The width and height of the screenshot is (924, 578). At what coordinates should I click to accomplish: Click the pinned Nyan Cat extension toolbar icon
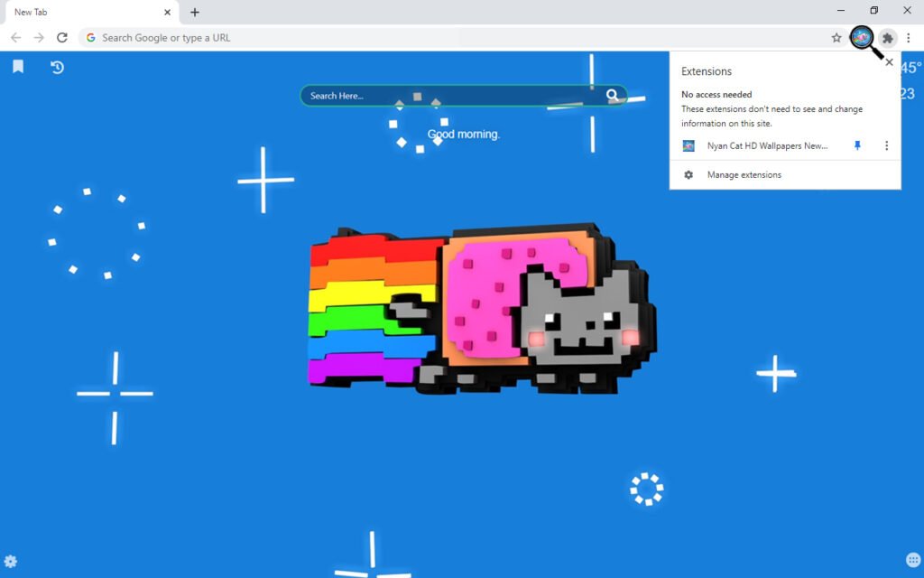point(862,37)
